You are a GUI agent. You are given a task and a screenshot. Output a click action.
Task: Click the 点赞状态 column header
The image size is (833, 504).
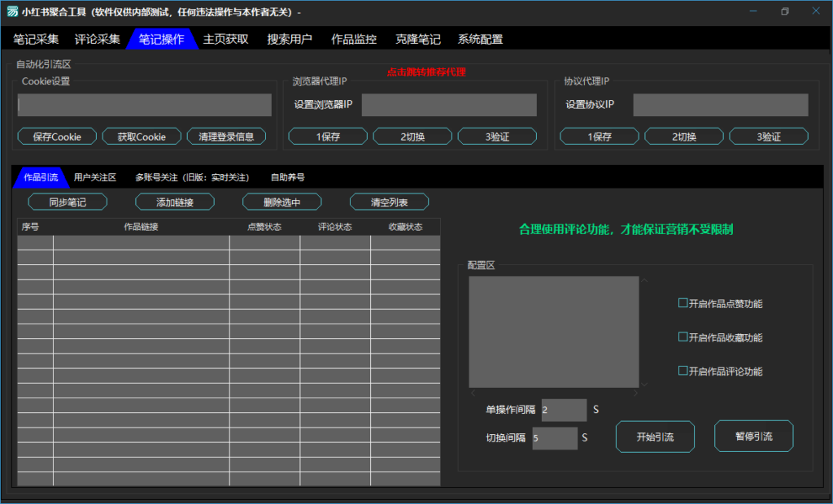(x=264, y=227)
